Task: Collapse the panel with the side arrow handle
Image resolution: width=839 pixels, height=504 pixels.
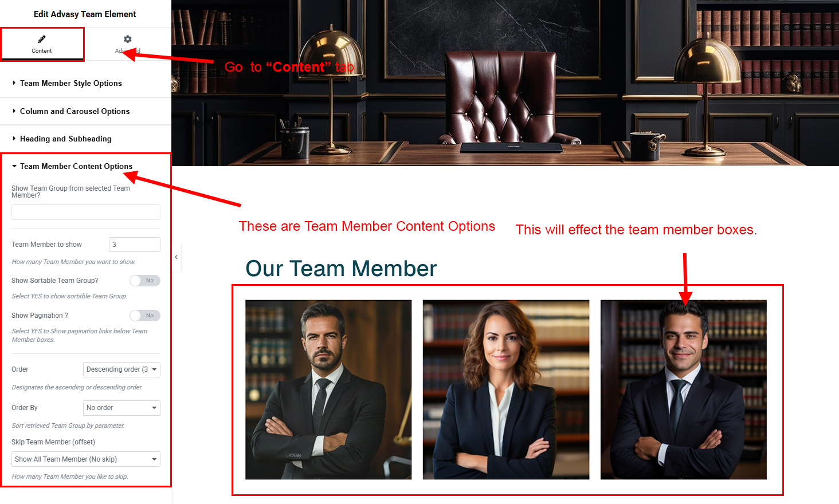Action: click(177, 257)
